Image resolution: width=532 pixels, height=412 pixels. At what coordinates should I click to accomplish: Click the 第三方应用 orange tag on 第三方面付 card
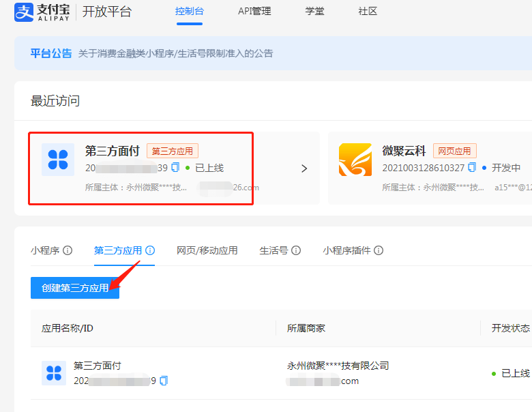[x=173, y=151]
